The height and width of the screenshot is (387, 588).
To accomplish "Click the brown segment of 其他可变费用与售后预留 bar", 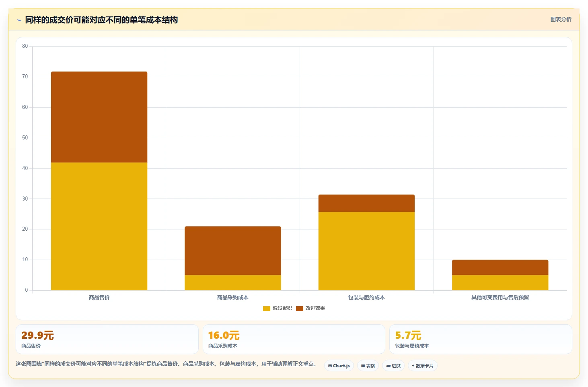I will pyautogui.click(x=500, y=267).
